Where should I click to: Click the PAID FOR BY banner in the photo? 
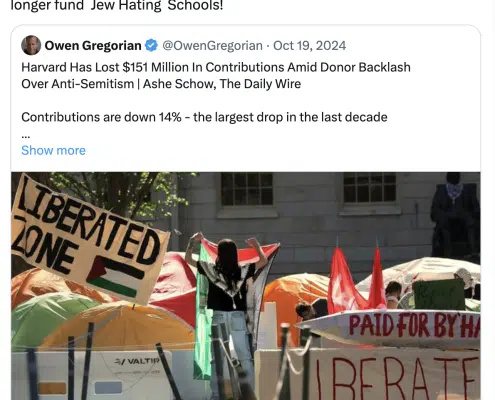pyautogui.click(x=390, y=327)
